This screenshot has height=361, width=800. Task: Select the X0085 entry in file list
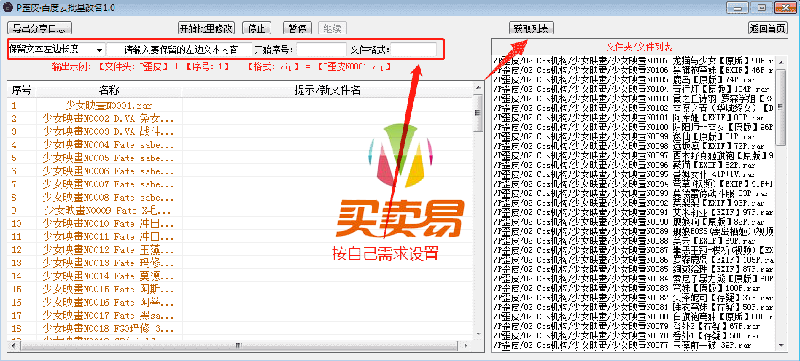tap(633, 270)
